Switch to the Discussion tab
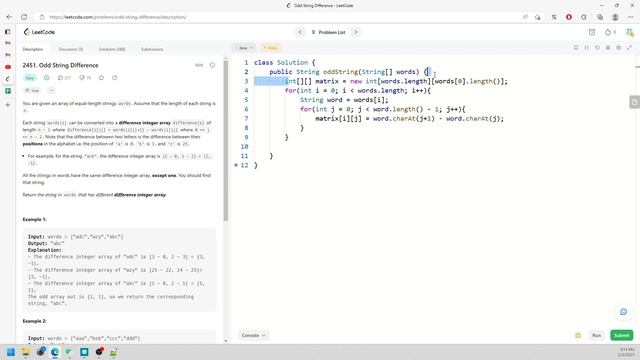 (x=71, y=49)
